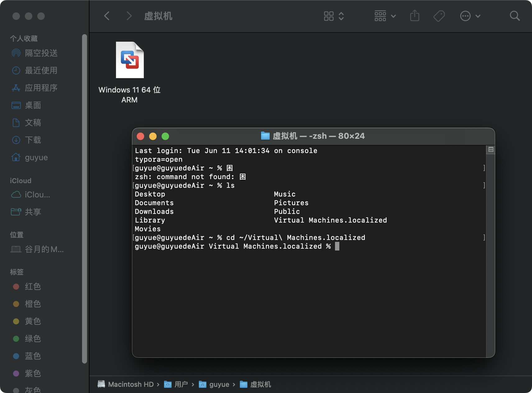The image size is (532, 393).
Task: Select the 橙色 orange tag
Action: 27,304
